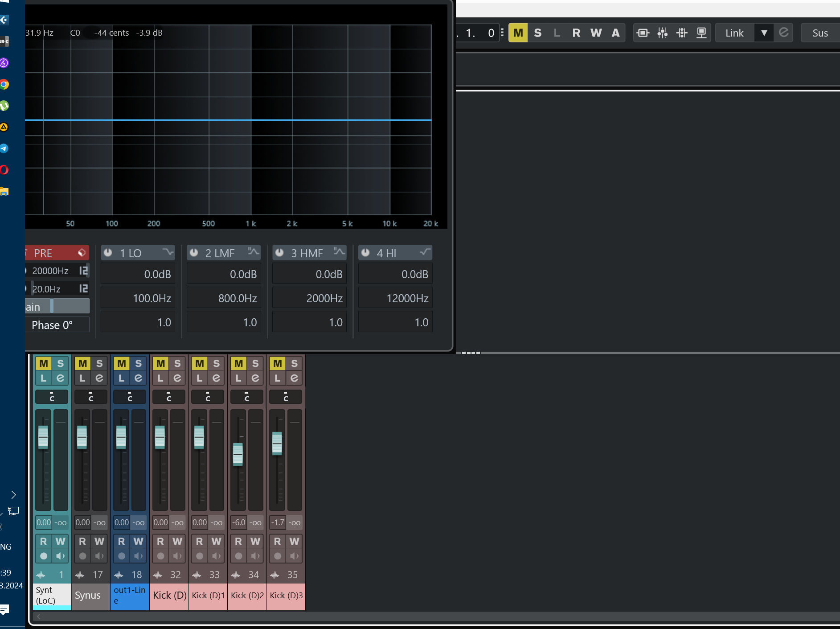Viewport: 840px width, 629px height.
Task: Click the monitor-shaped icon left of Link
Action: [x=701, y=33]
